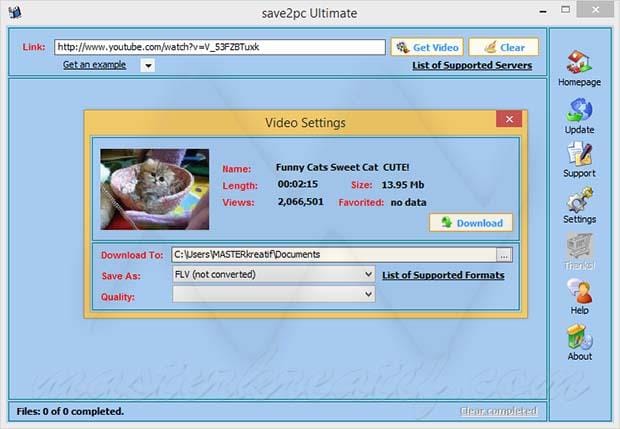Click the save2pc app icon in title bar

(15, 12)
